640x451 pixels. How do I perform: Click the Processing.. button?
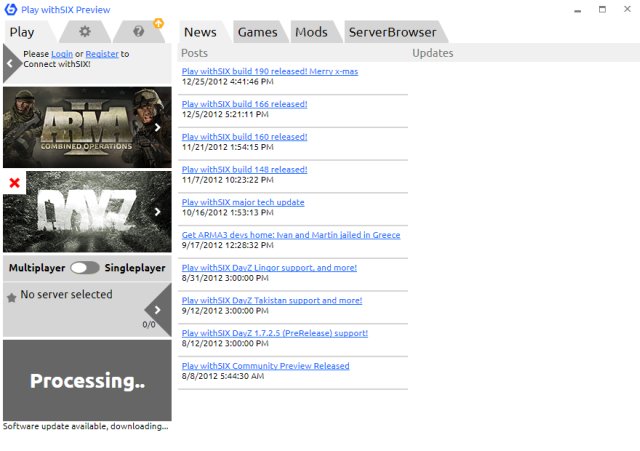(87, 380)
